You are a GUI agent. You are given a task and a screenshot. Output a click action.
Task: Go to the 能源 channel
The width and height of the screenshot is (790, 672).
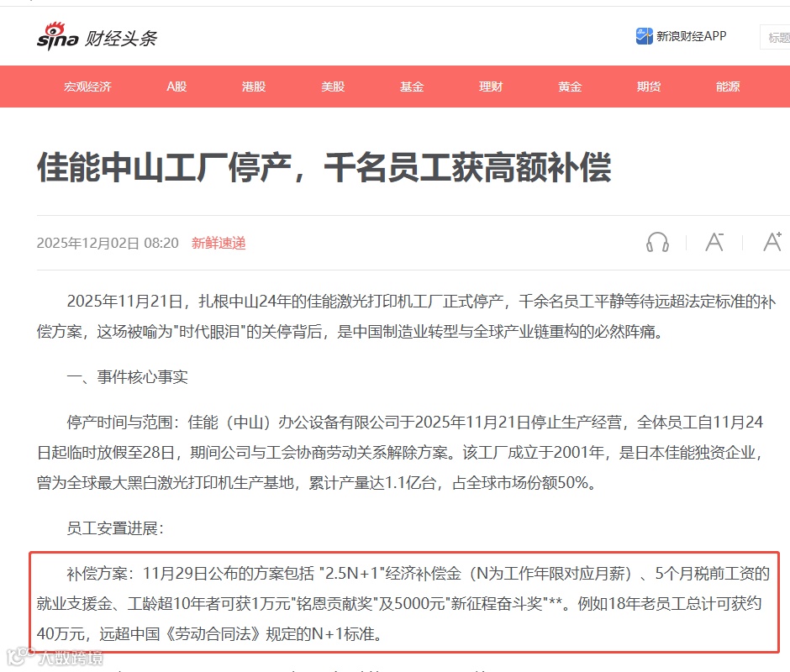tap(728, 87)
